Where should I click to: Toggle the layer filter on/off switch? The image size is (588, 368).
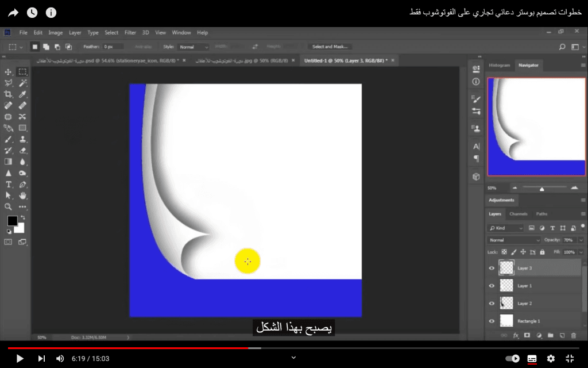point(583,227)
